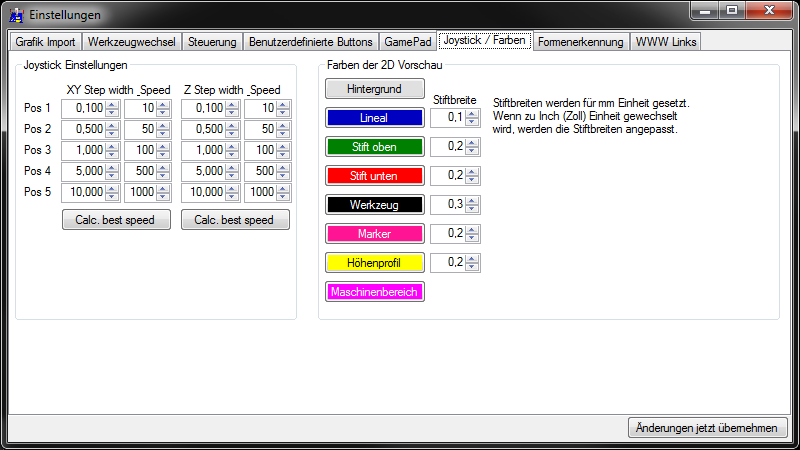Decrease Pos 5 XY speed spinner
This screenshot has width=800, height=450.
(x=163, y=196)
